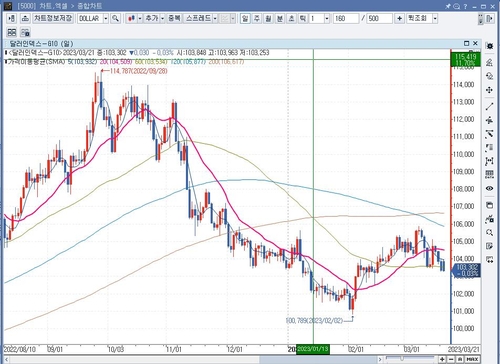Click the total count field showing 500

380,18
